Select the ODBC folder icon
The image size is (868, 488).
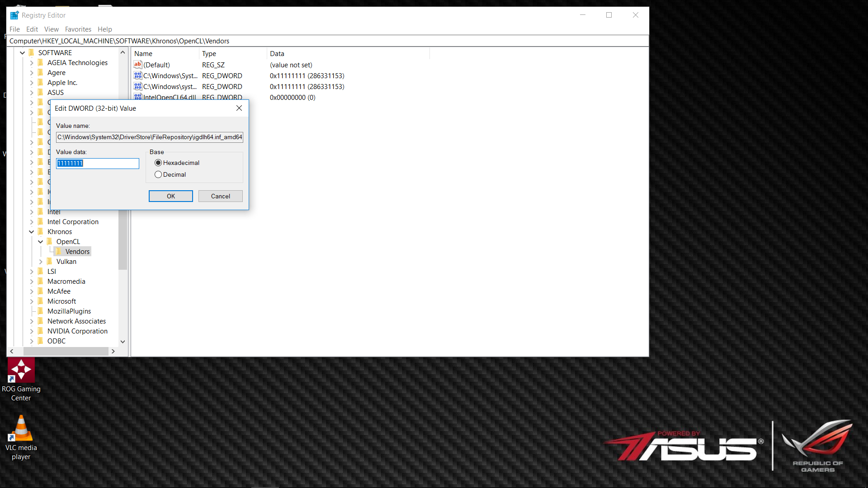coord(41,341)
